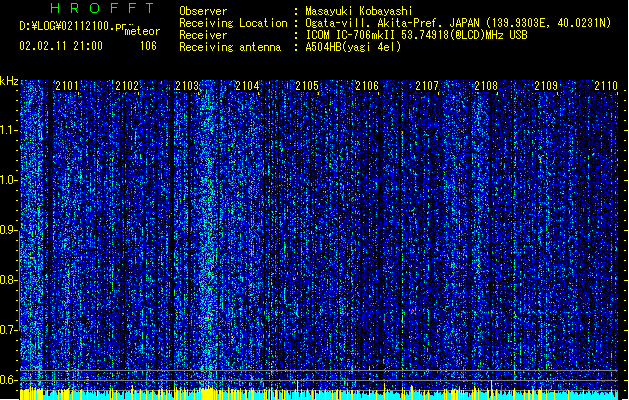629x400 pixels.
Task: Click the 2104 time marker
Action: (247, 86)
